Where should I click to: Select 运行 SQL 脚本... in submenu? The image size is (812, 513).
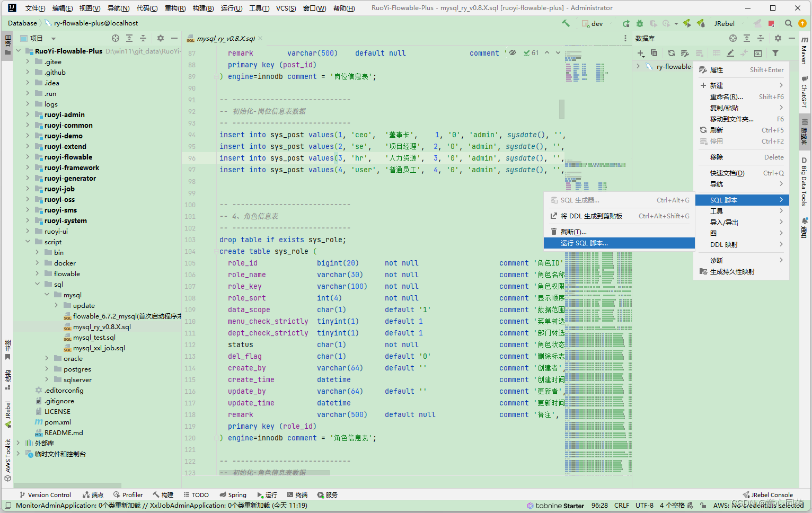tap(619, 243)
